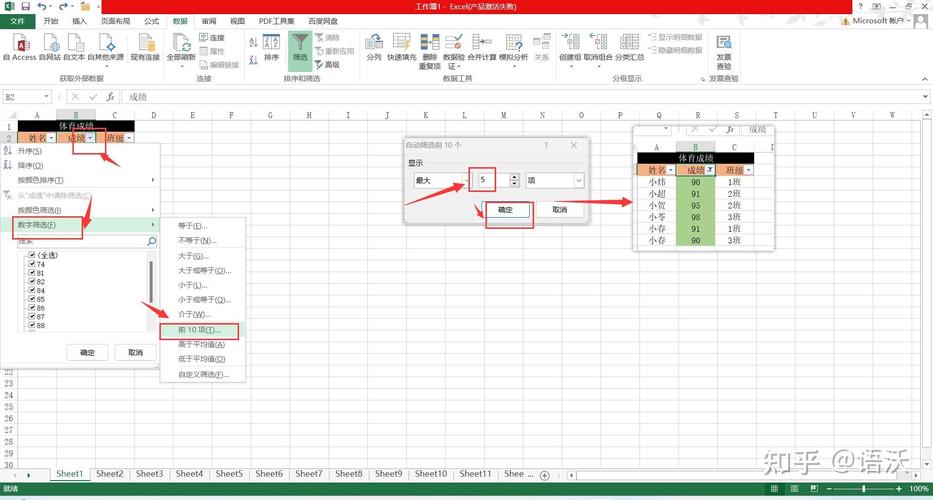The height and width of the screenshot is (500, 933).
Task: Click the 快速填充 flash fill icon
Action: click(402, 48)
